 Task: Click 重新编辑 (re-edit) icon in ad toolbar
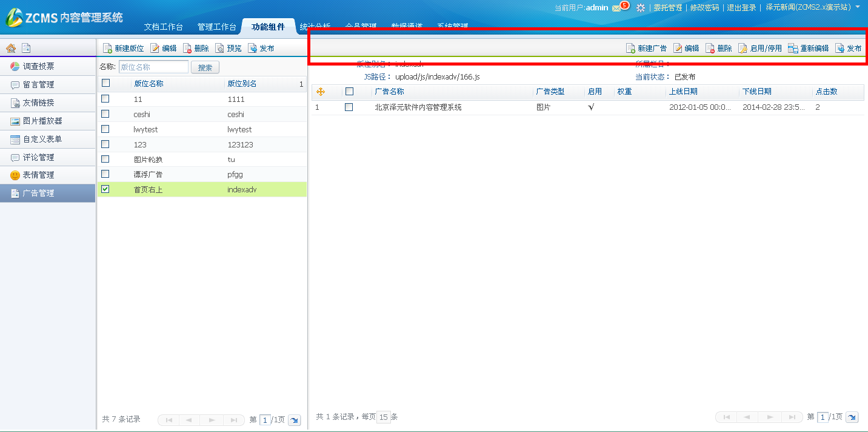793,49
